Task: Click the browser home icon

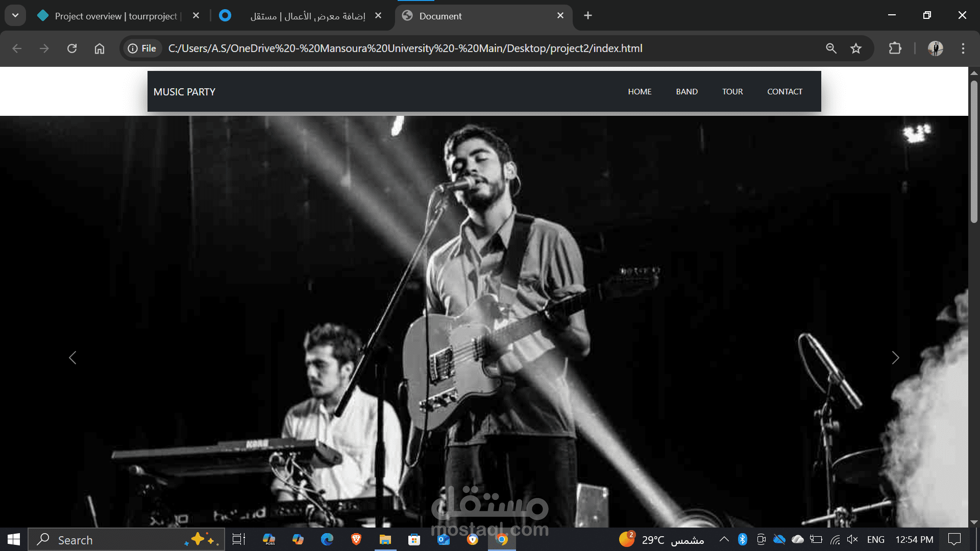Action: click(x=100, y=48)
